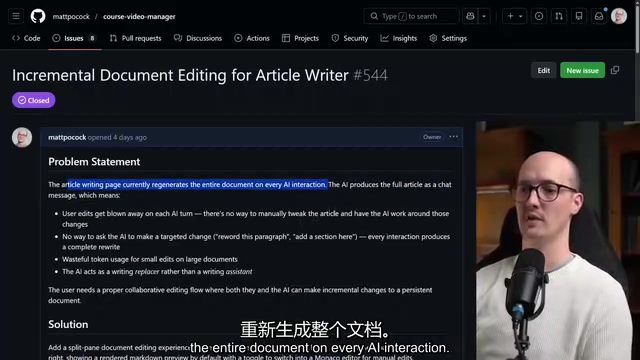Click the purple Closed status badge

coord(33,100)
